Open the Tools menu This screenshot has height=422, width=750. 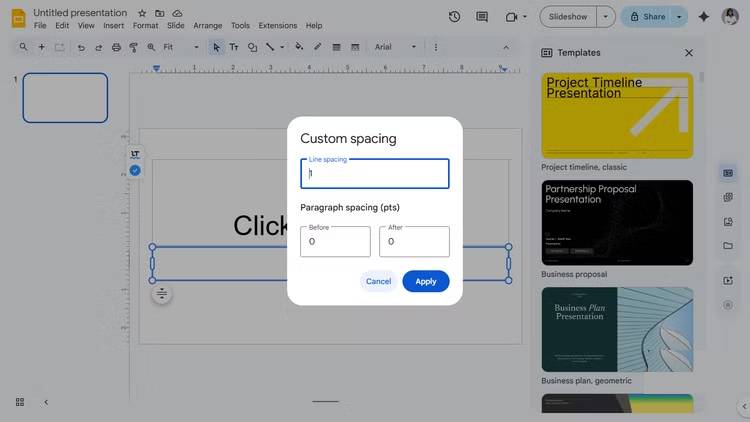pos(240,25)
